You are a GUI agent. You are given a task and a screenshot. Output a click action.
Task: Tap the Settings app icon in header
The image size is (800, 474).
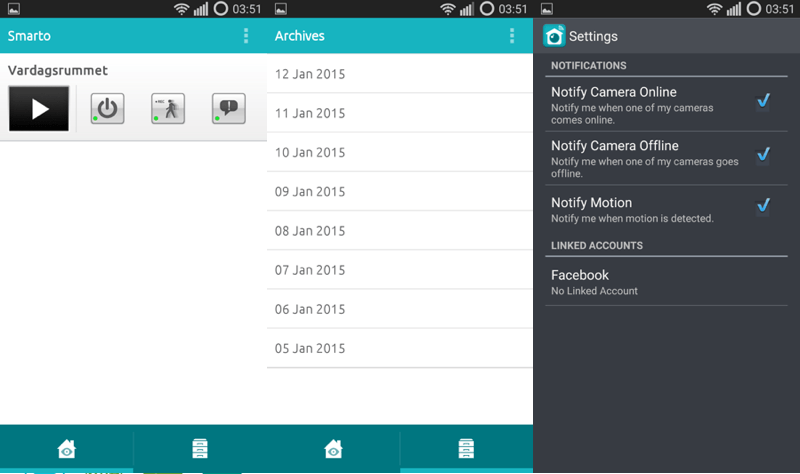(554, 36)
